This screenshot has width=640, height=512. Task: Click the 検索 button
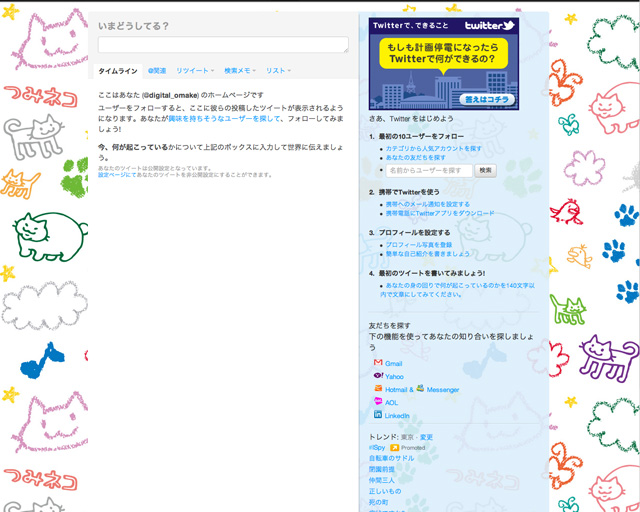coord(485,171)
